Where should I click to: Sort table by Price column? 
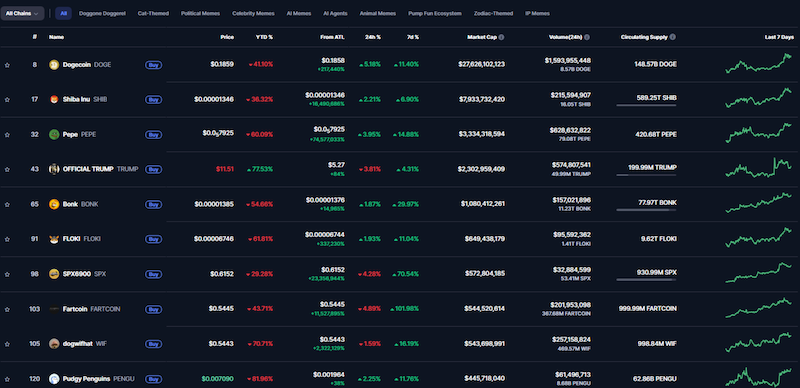[x=227, y=37]
